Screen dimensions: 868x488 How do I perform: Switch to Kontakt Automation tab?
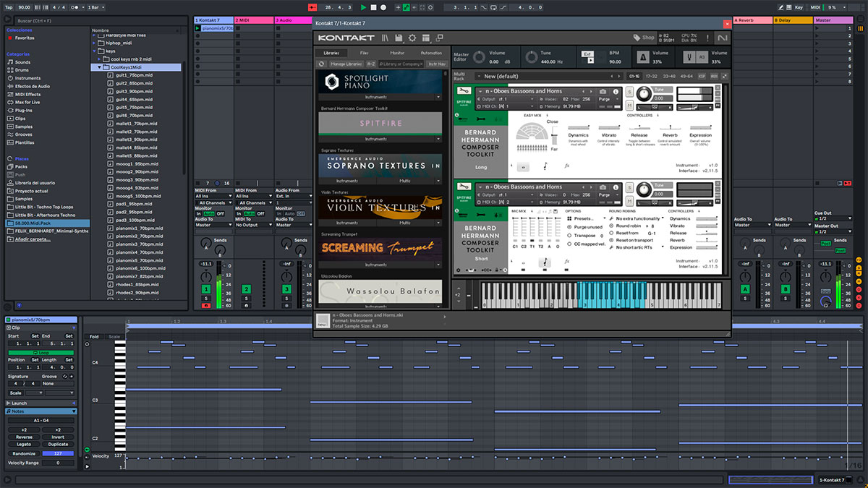click(431, 53)
